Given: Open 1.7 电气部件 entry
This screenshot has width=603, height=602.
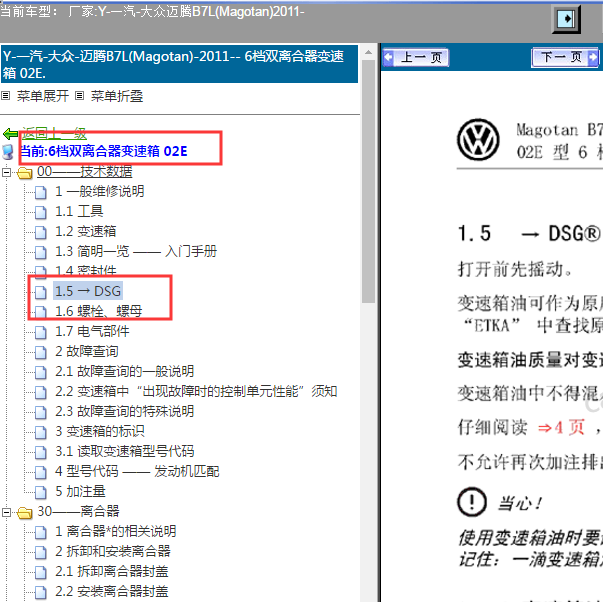Looking at the screenshot, I should pyautogui.click(x=92, y=331).
